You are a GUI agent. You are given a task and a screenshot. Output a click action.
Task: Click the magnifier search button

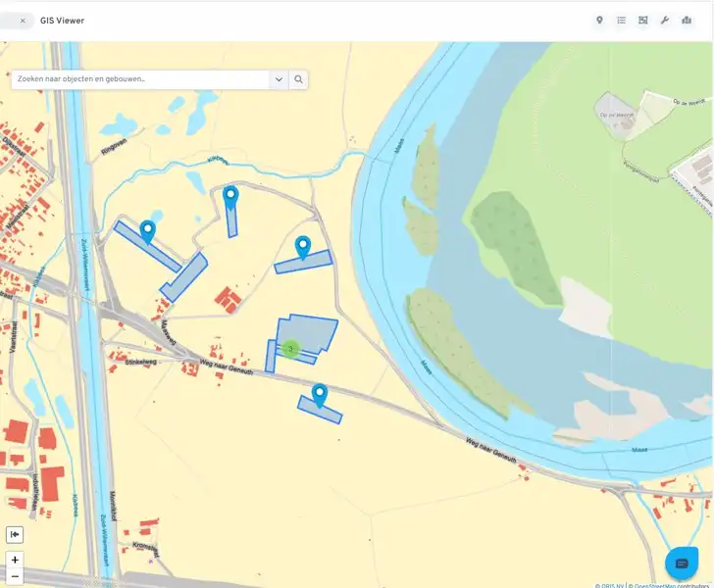click(298, 79)
